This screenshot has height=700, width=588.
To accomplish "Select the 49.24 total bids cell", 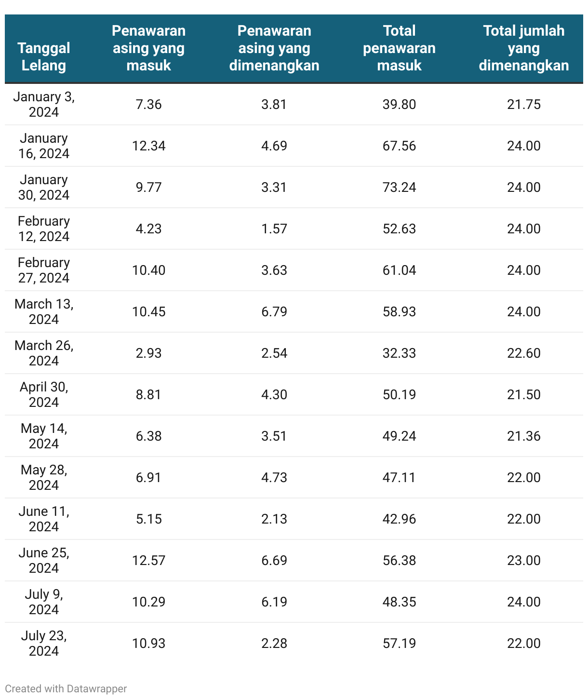I will [x=399, y=436].
